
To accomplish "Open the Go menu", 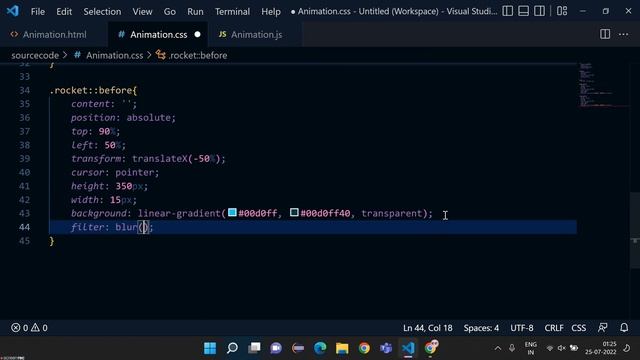I will tap(169, 11).
